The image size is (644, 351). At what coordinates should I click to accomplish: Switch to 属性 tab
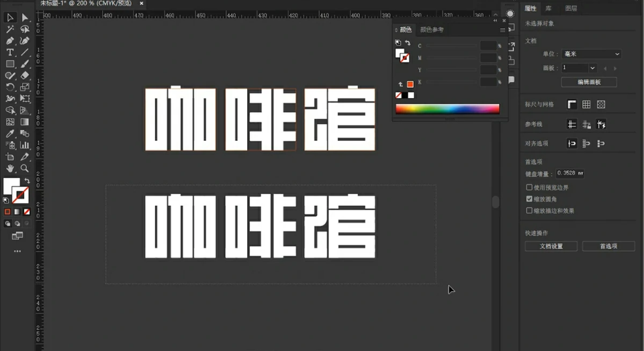click(531, 8)
